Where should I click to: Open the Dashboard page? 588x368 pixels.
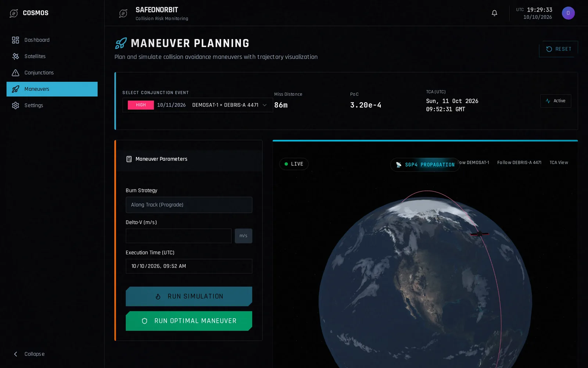(x=52, y=40)
